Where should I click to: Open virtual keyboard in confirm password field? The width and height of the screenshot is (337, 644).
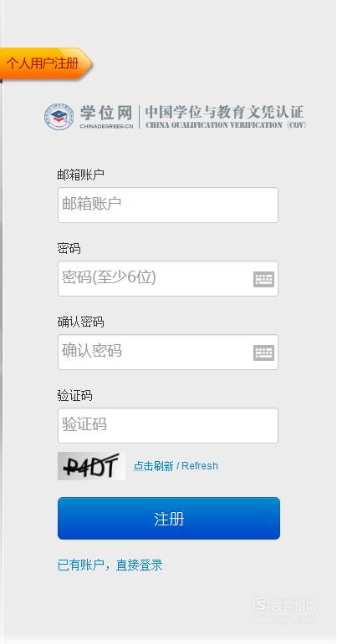[263, 352]
